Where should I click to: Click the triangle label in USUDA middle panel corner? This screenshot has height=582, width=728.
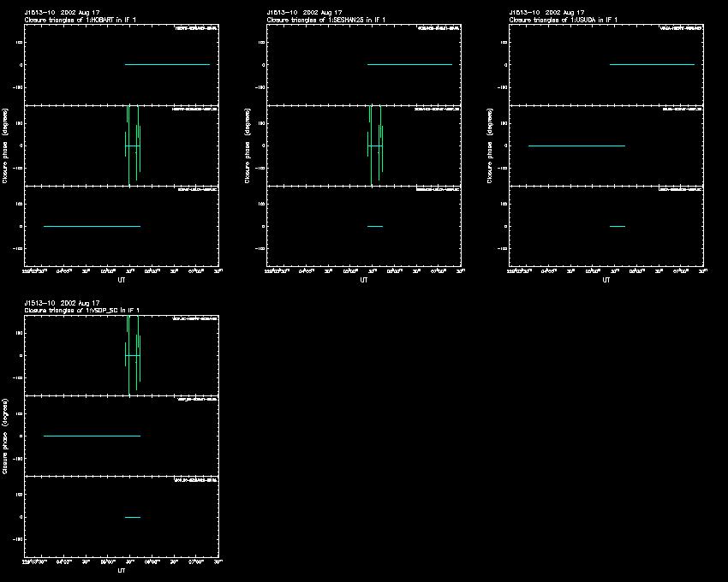682,109
